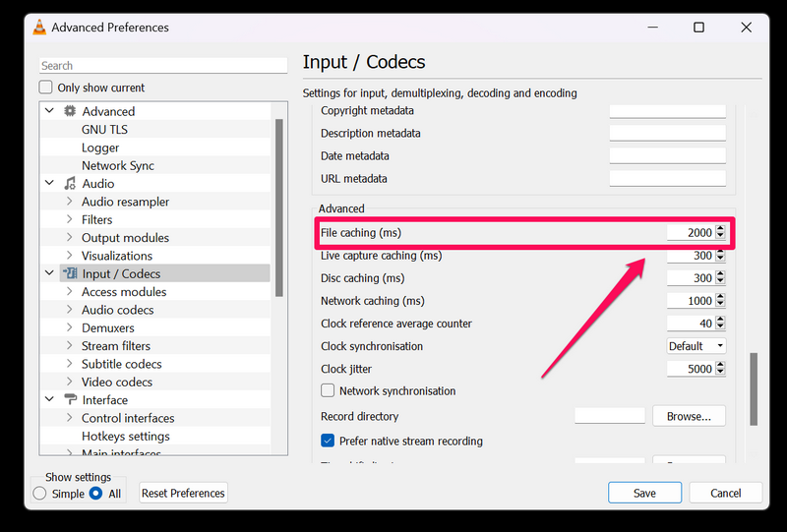Click the Advanced gear icon in tree
Image resolution: width=787 pixels, height=532 pixels.
coord(70,111)
